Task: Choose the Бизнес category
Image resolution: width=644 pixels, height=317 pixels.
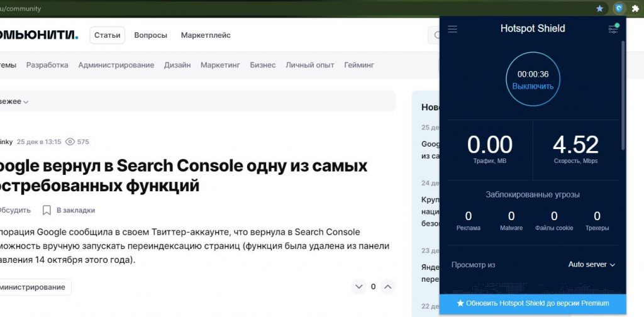Action: pos(263,65)
